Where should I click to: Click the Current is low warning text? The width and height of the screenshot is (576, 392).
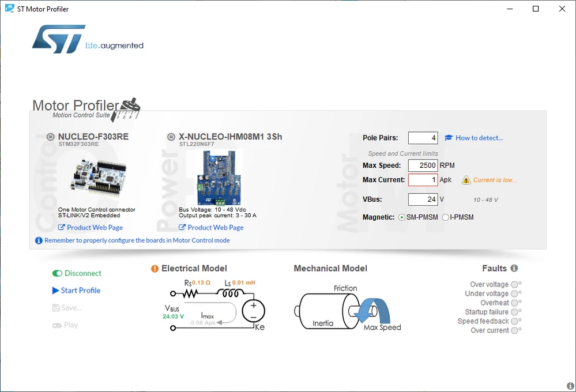pyautogui.click(x=495, y=180)
